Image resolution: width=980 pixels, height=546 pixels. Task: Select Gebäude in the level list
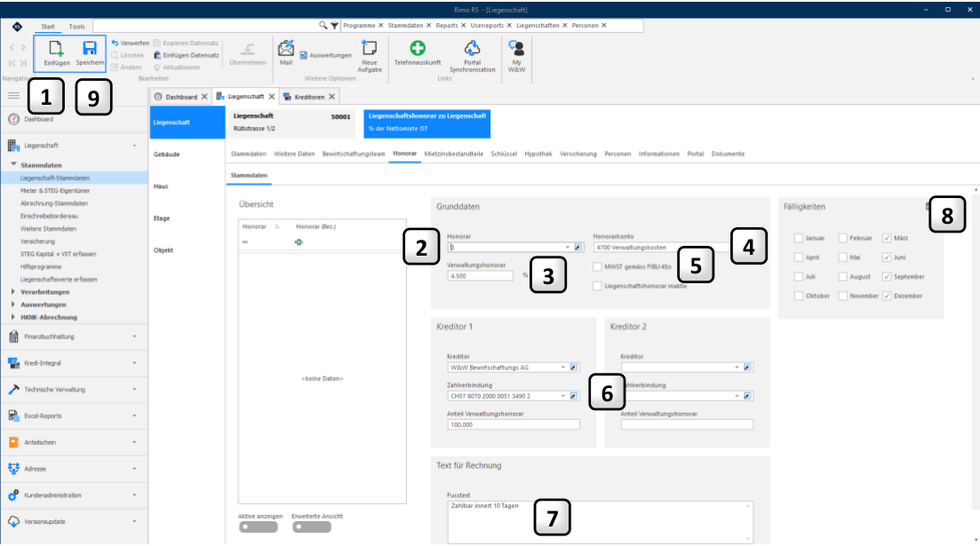[167, 154]
